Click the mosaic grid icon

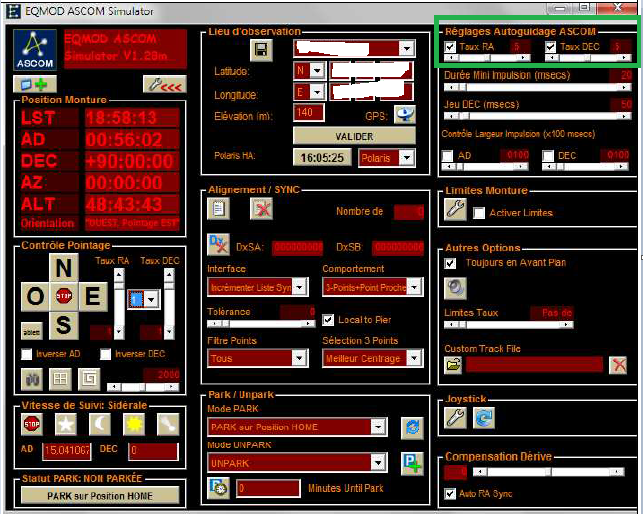(60, 379)
